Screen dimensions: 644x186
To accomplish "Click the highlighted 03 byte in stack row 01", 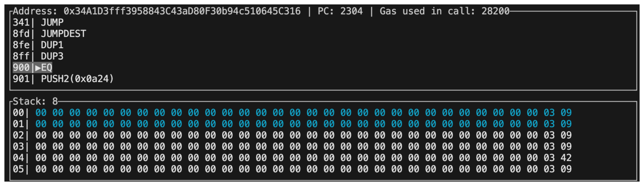I will 549,124.
